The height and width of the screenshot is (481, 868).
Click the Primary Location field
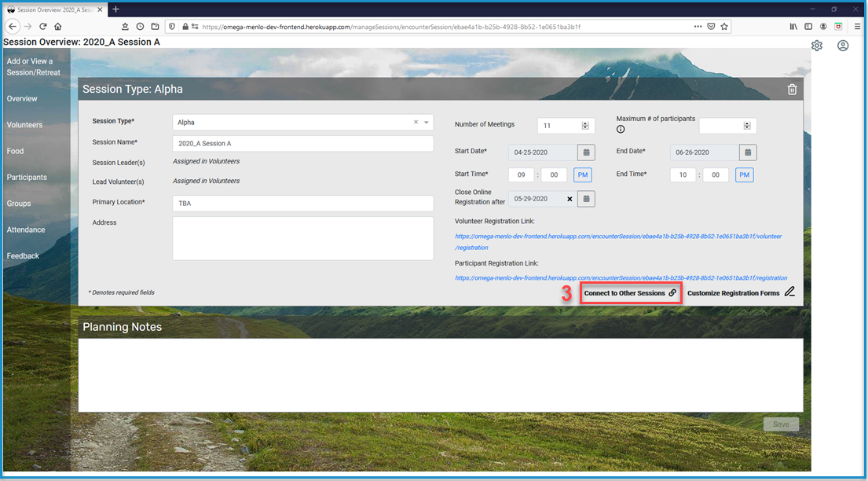[x=302, y=204]
